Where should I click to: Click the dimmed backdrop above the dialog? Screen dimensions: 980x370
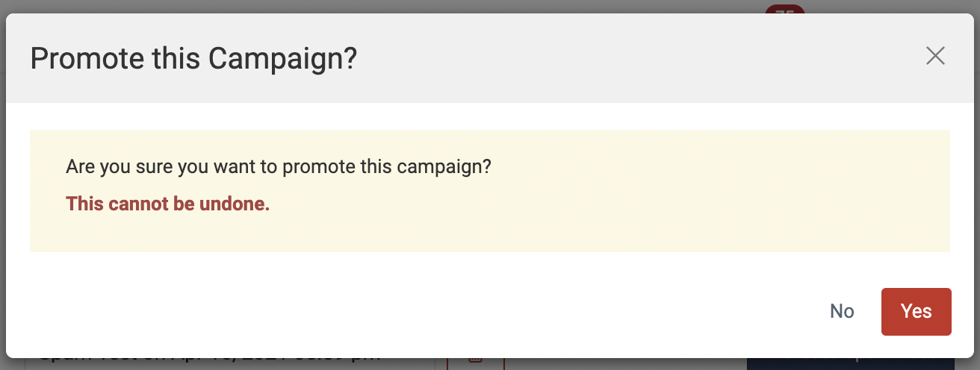(x=373, y=6)
